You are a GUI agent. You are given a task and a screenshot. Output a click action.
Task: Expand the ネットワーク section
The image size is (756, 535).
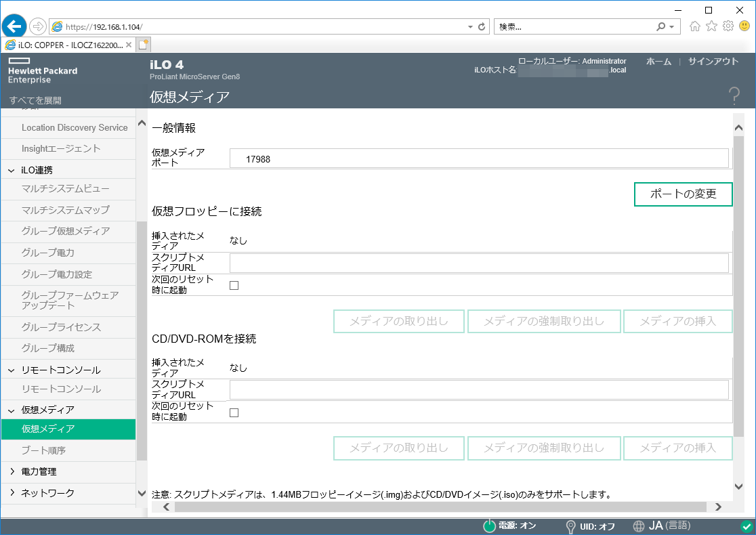pos(12,492)
